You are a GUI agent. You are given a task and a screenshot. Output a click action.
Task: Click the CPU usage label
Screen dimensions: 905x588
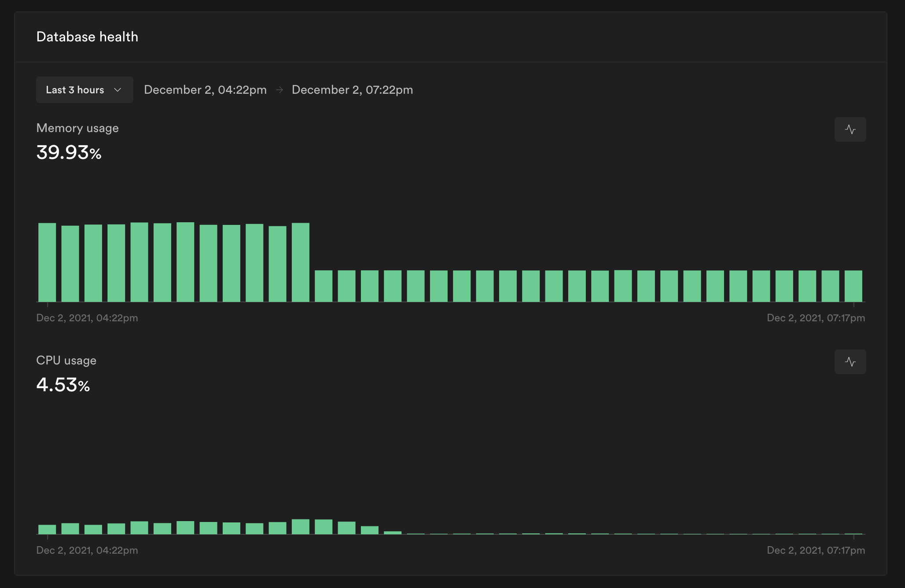(66, 360)
